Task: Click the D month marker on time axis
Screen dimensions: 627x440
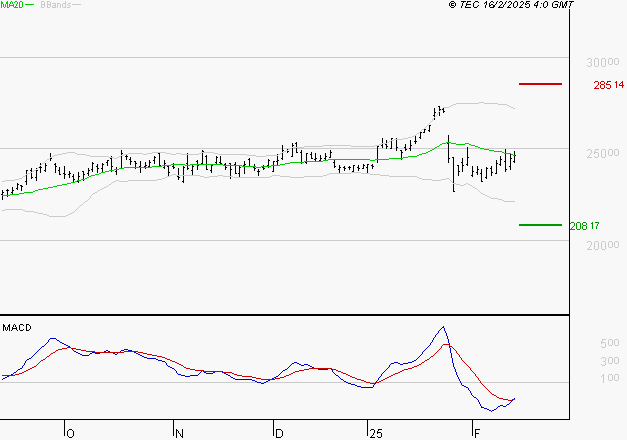Action: point(279,433)
